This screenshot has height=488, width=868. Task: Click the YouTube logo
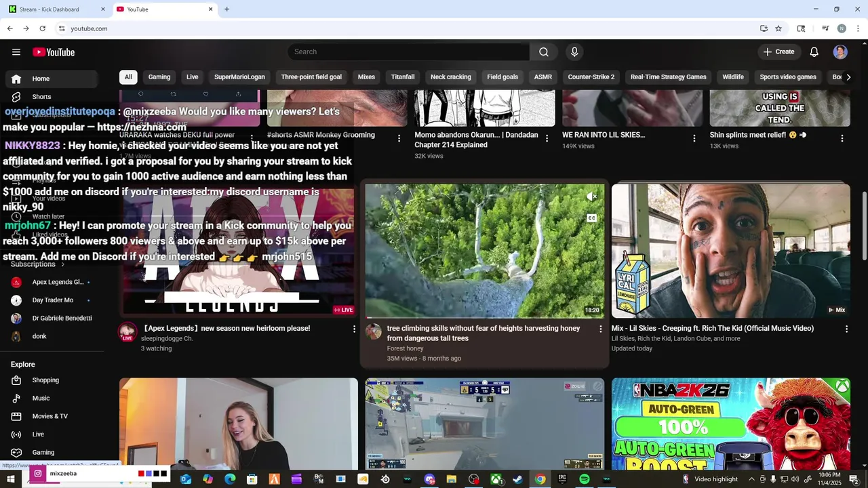pyautogui.click(x=54, y=52)
